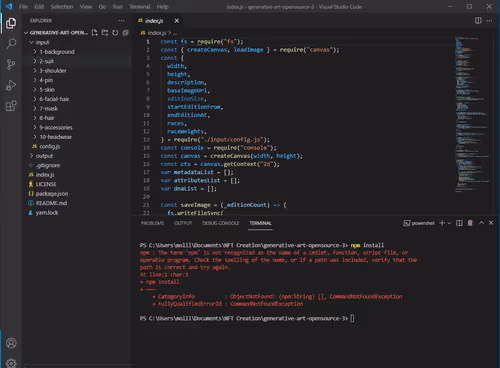The image size is (500, 368).
Task: Maximize the panel size with up chevron
Action: 481,223
